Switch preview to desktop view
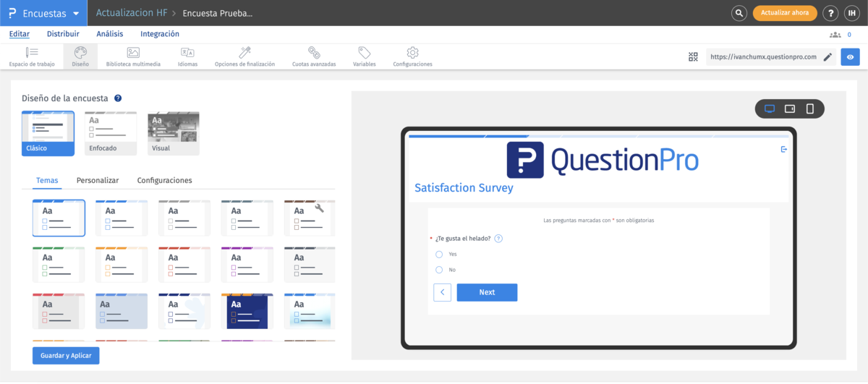 coord(770,108)
